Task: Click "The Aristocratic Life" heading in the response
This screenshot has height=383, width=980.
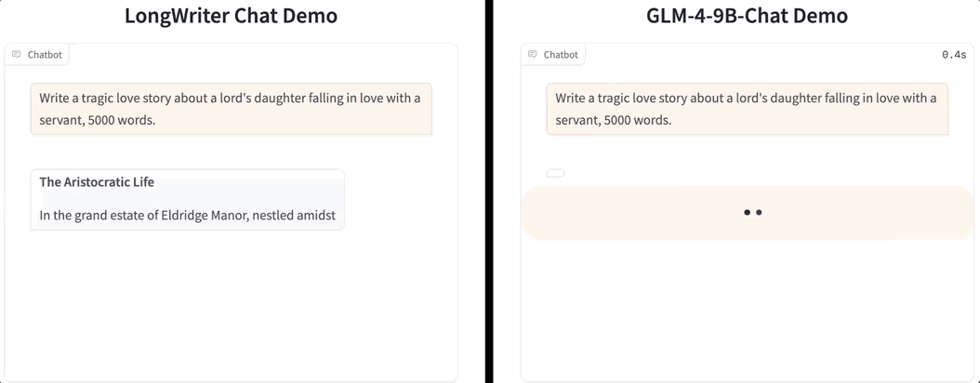Action: [x=97, y=182]
